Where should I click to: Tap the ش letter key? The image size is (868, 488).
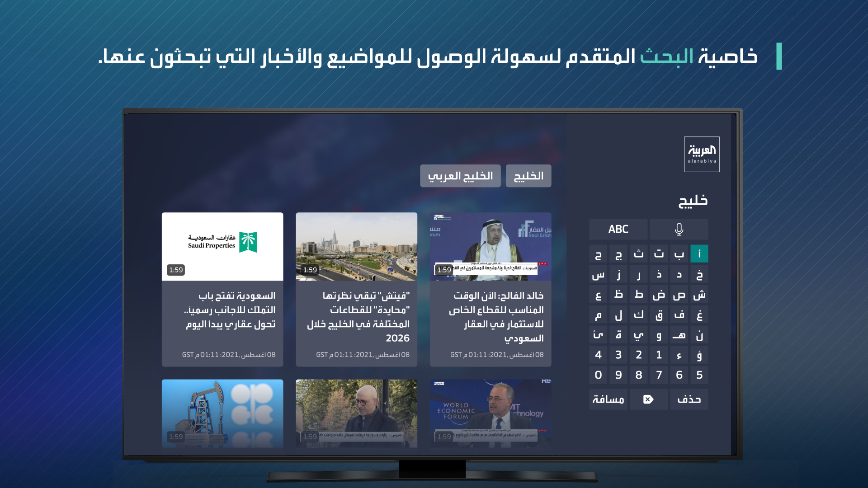pos(699,295)
